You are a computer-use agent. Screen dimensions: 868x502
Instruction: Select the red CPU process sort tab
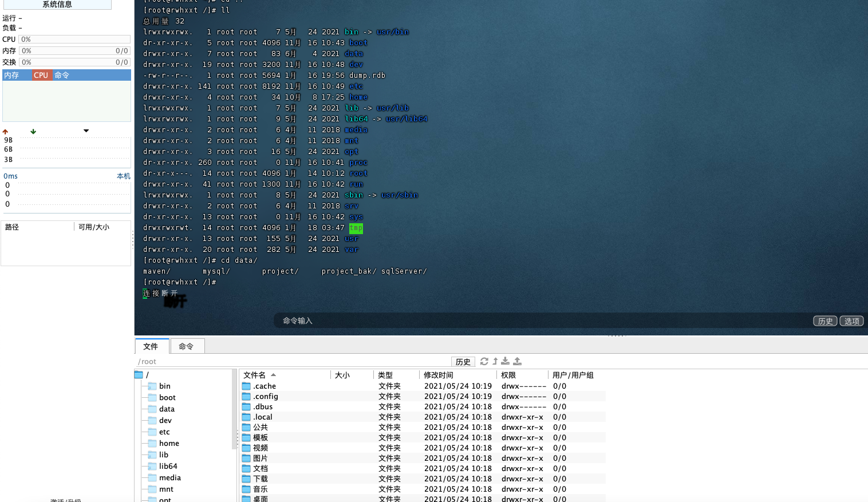coord(41,75)
